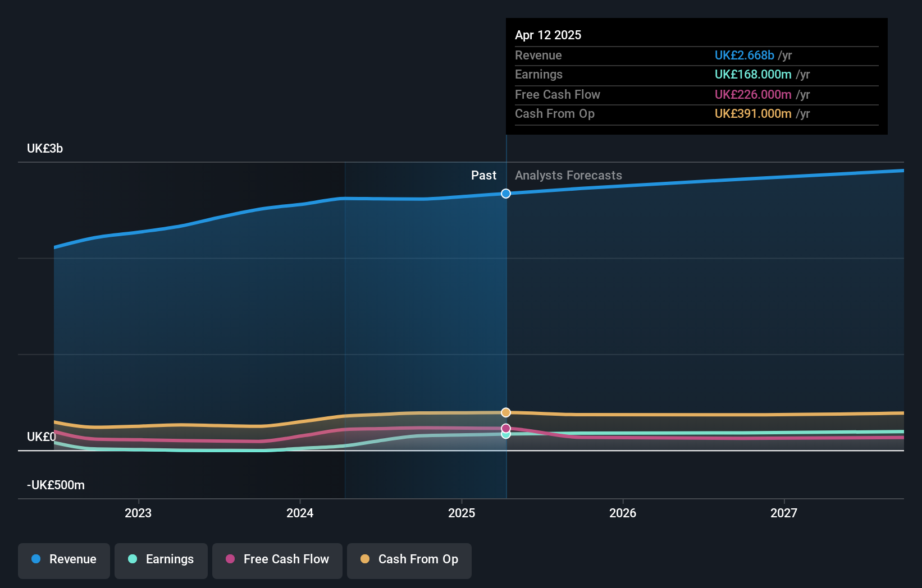This screenshot has height=588, width=922.
Task: Click the UK£3b y-axis label
Action: click(x=45, y=149)
